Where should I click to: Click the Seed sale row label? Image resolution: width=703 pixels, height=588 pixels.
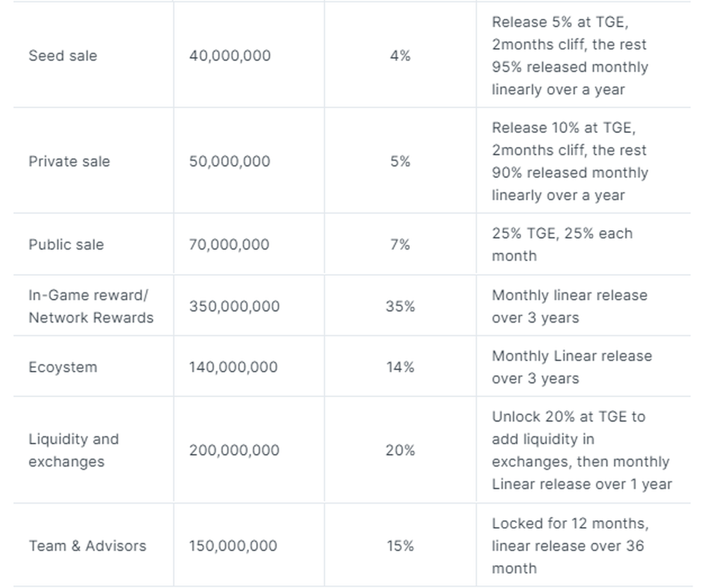(x=63, y=56)
